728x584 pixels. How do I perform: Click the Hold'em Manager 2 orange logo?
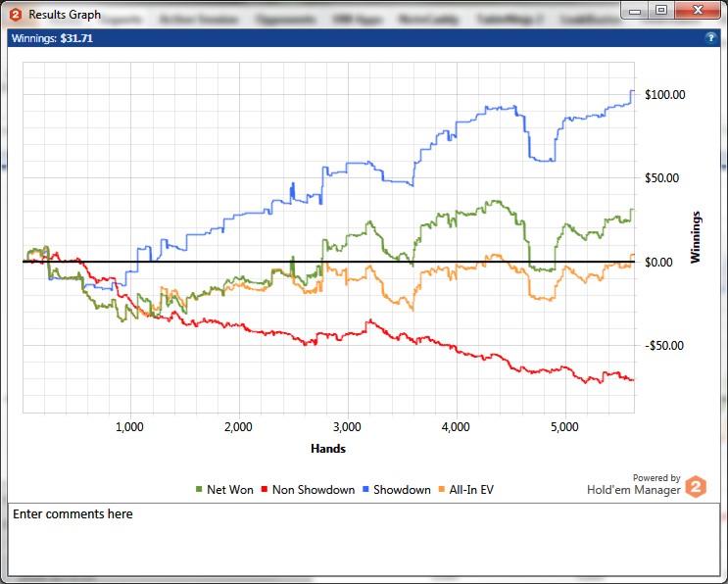695,487
